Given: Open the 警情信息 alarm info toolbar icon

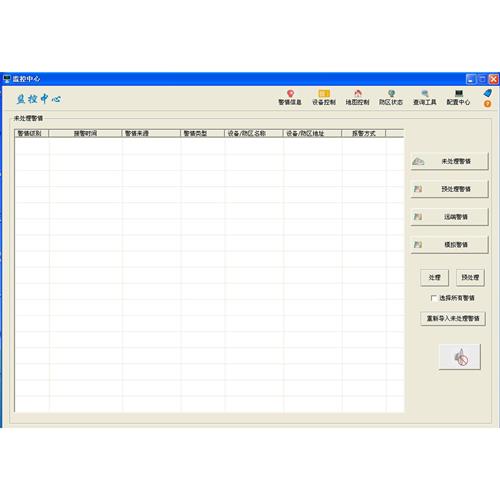Looking at the screenshot, I should [290, 98].
